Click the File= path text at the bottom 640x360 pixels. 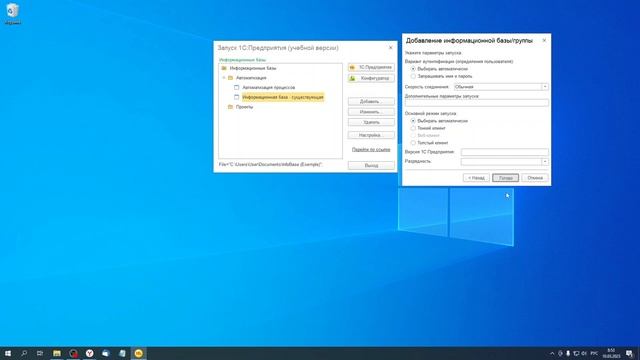[271, 164]
